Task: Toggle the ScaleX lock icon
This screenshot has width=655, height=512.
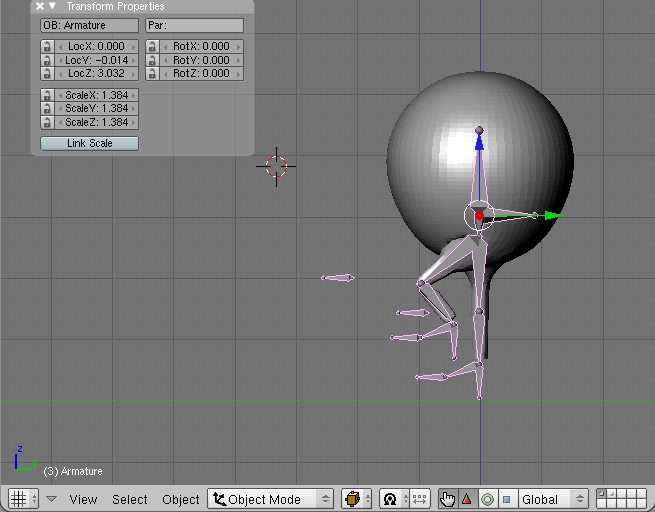Action: point(47,95)
